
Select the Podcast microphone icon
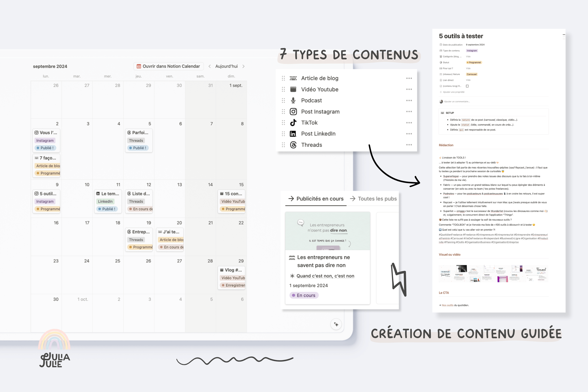click(293, 100)
